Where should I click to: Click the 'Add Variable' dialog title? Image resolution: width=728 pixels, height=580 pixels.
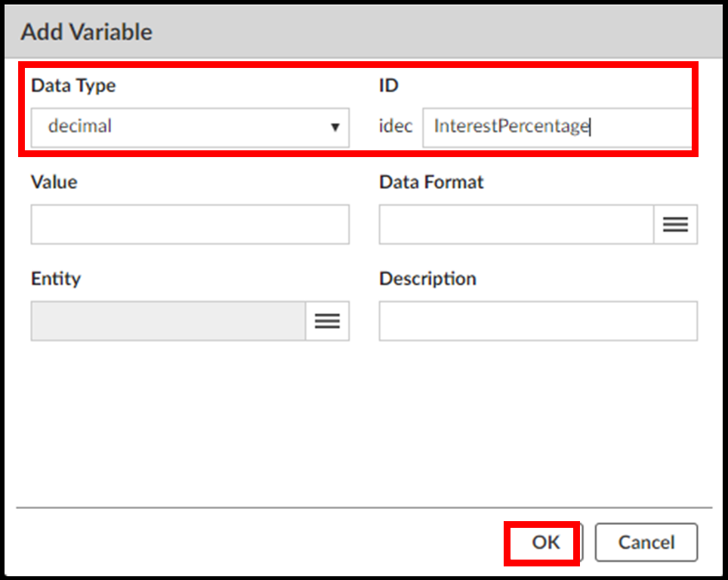point(86,32)
